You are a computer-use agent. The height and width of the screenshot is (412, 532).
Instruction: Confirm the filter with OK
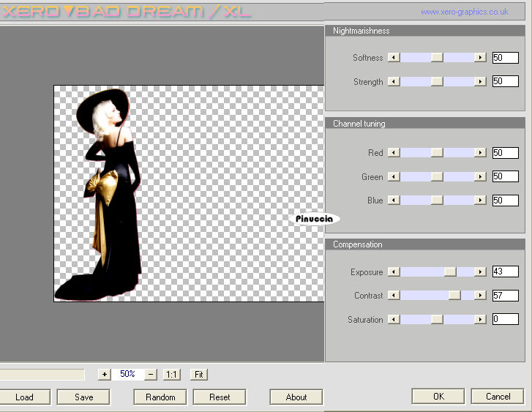pos(438,397)
